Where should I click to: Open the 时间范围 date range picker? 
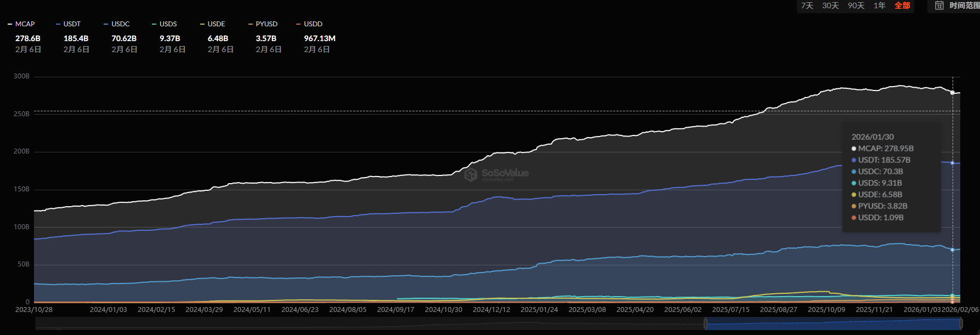click(963, 5)
